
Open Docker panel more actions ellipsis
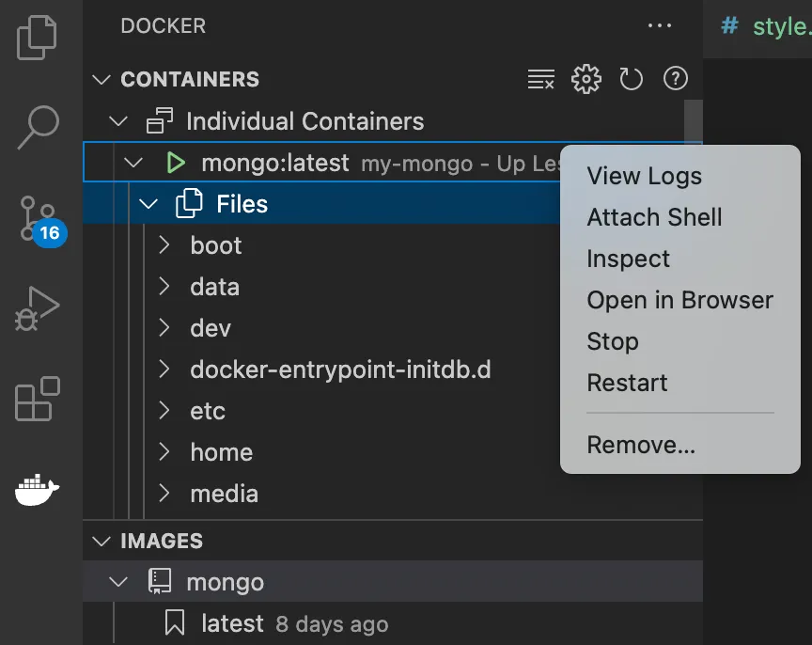(x=660, y=25)
